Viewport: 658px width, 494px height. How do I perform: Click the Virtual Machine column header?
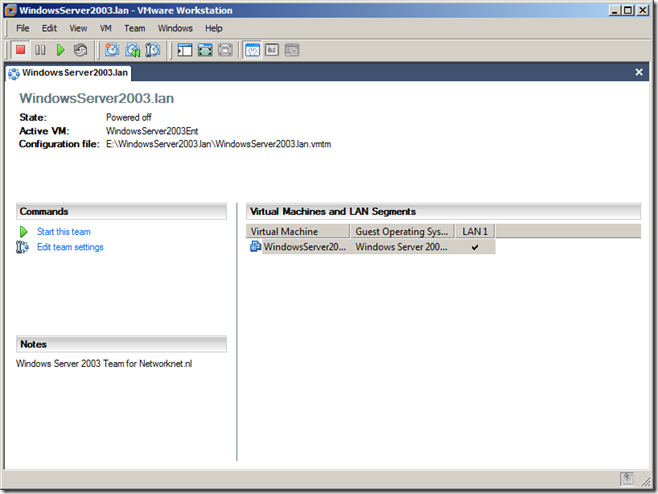coord(298,231)
